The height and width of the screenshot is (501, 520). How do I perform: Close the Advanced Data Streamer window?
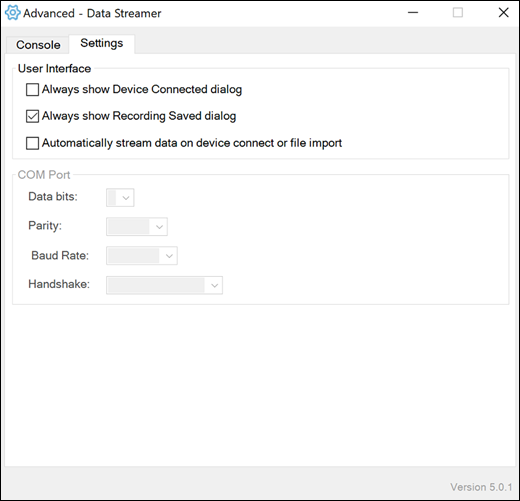pyautogui.click(x=503, y=13)
